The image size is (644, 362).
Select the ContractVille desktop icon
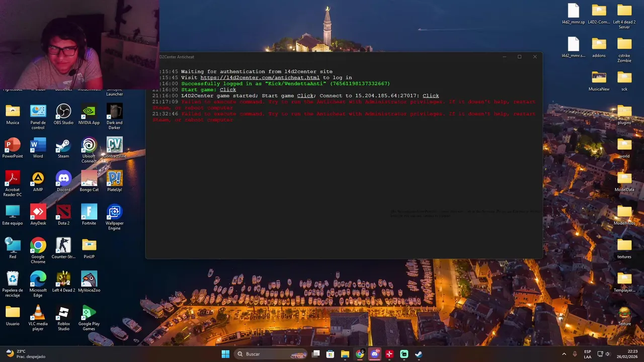pos(114,148)
